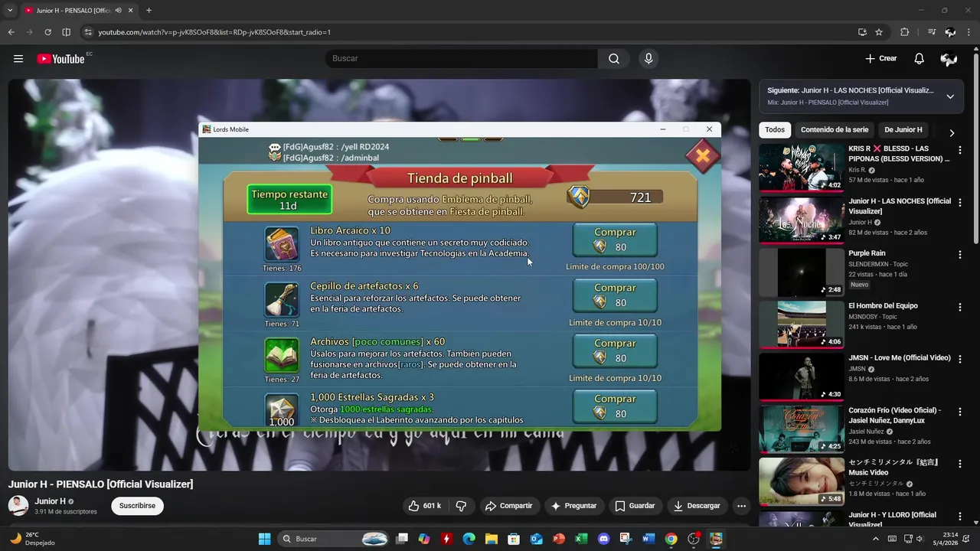Reload the page in Chrome
Screen dimensions: 980x551
[47, 32]
